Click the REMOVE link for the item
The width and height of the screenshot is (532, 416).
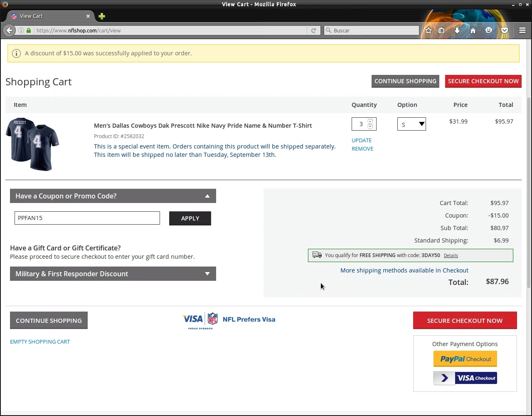coord(362,149)
